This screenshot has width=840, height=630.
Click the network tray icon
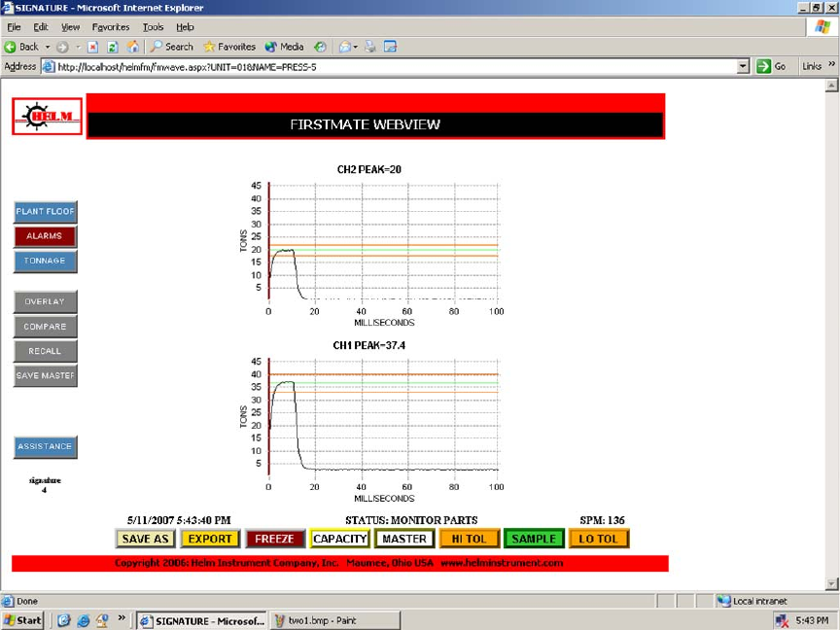(782, 621)
